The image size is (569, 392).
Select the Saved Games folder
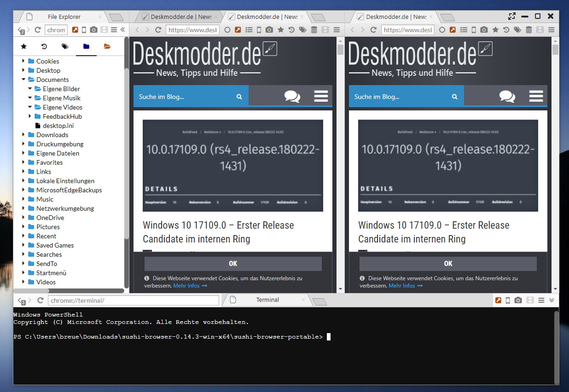55,245
